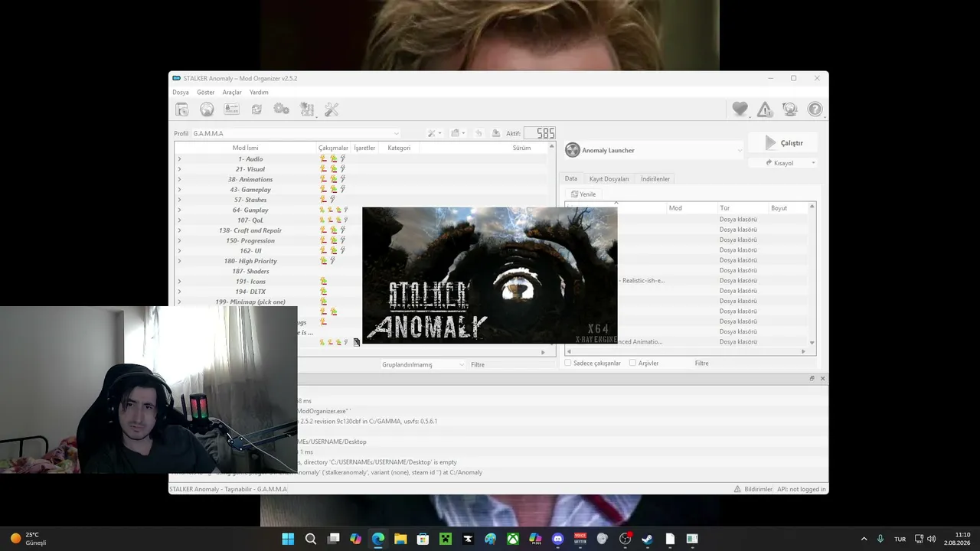This screenshot has width=980, height=551.
Task: Open Microsoft Store from the taskbar
Action: click(423, 539)
